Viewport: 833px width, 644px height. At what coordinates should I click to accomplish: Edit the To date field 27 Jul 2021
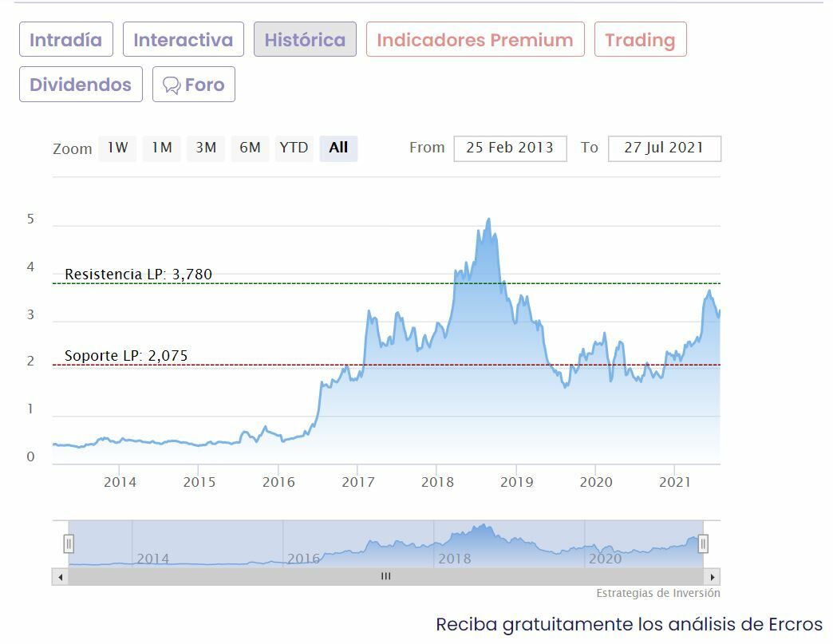(664, 148)
